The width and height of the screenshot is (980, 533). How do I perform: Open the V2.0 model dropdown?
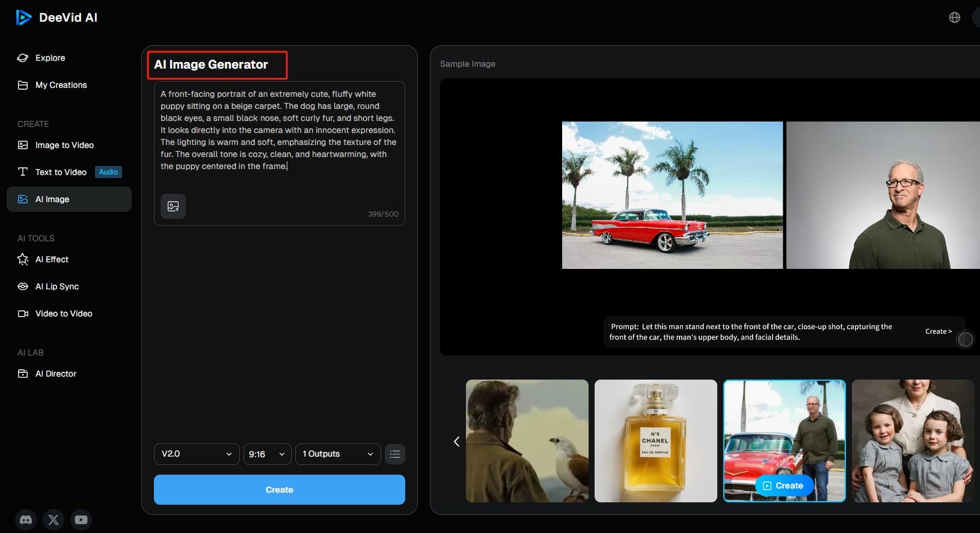pos(197,454)
